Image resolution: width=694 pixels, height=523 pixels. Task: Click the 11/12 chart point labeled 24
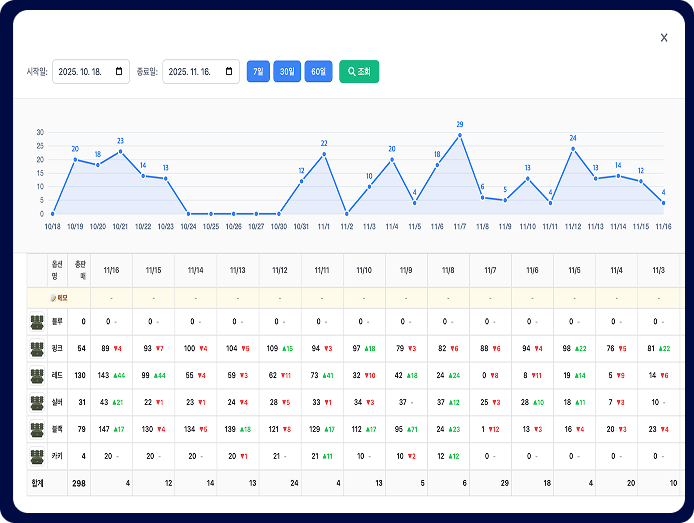pyautogui.click(x=573, y=149)
